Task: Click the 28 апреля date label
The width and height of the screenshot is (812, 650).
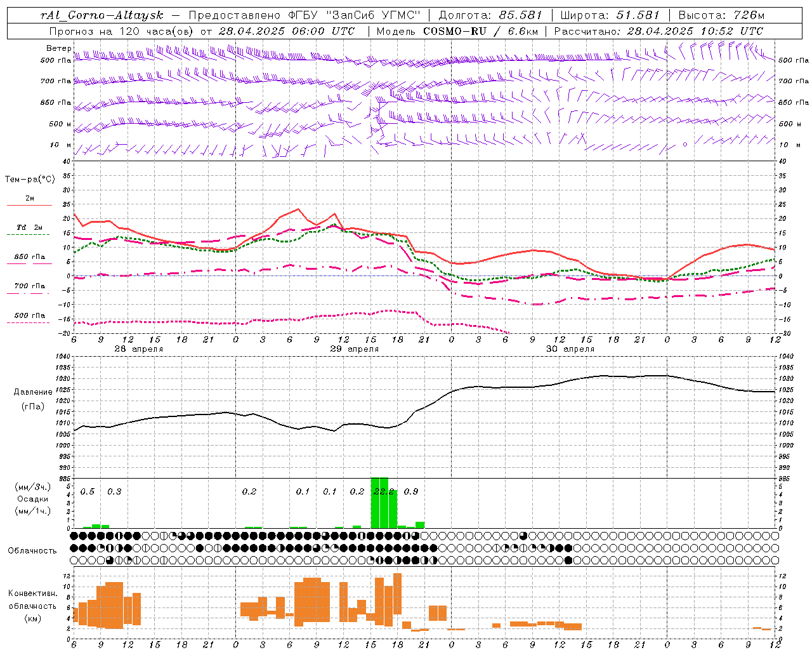Action: 138,349
